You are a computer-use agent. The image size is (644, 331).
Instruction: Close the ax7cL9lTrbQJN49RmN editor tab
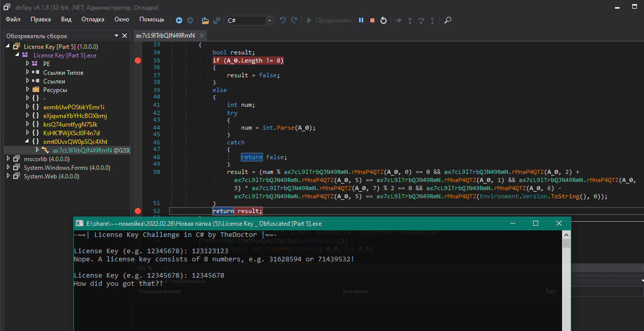[202, 36]
